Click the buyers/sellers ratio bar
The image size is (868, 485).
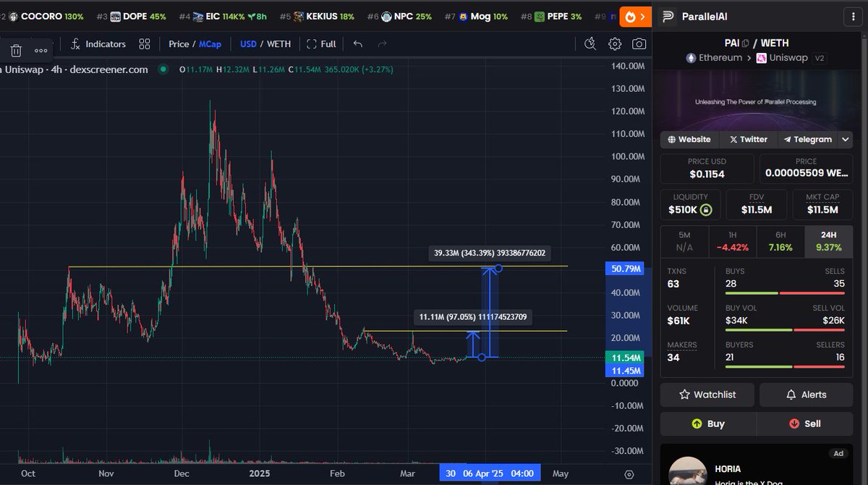[785, 367]
